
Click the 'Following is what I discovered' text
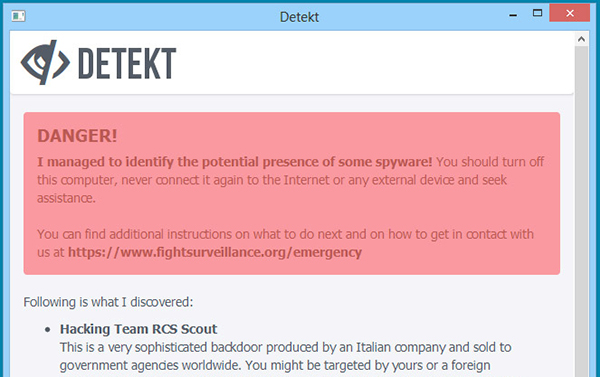point(108,302)
